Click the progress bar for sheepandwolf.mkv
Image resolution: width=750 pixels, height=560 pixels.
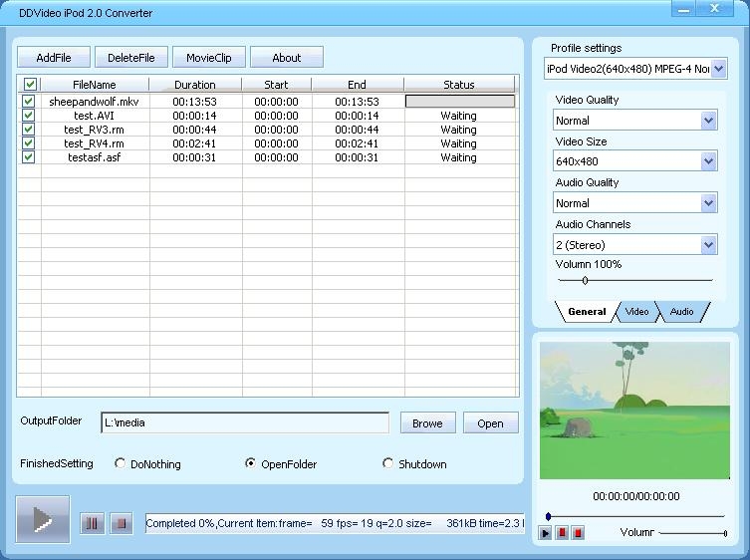[460, 101]
